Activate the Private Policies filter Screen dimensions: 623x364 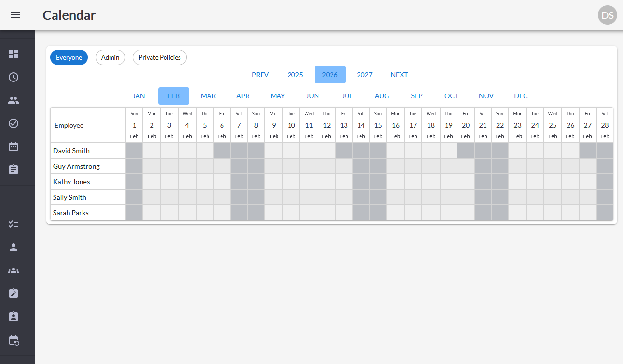159,57
